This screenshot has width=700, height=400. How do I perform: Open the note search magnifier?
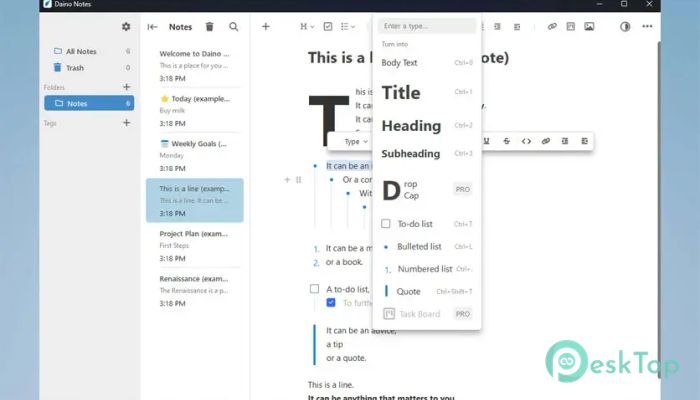tap(234, 27)
